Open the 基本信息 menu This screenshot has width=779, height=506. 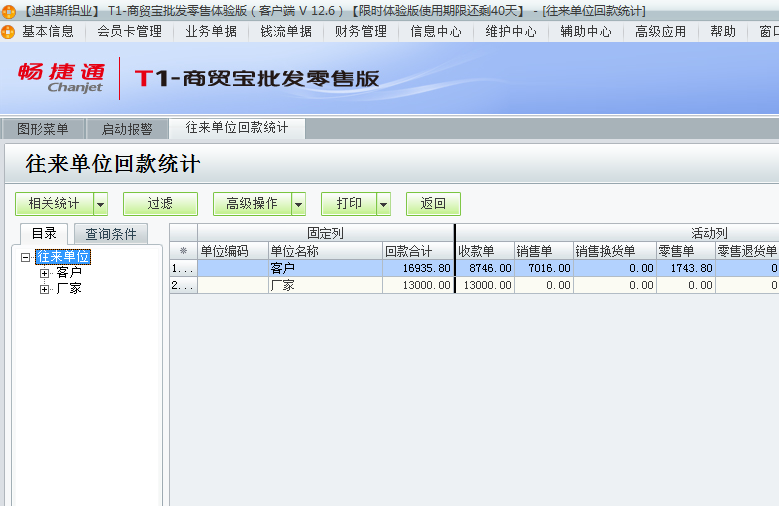click(x=48, y=32)
